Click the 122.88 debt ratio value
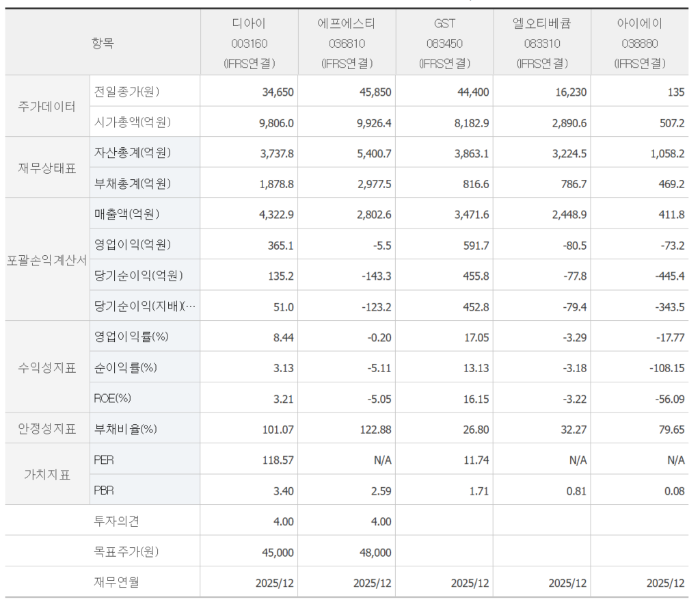 click(x=375, y=430)
